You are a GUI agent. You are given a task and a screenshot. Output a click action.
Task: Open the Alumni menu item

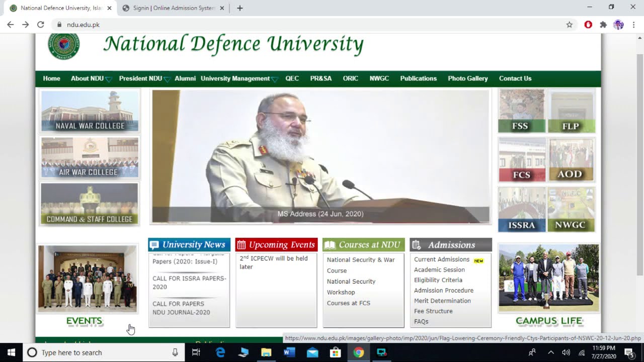pos(185,78)
